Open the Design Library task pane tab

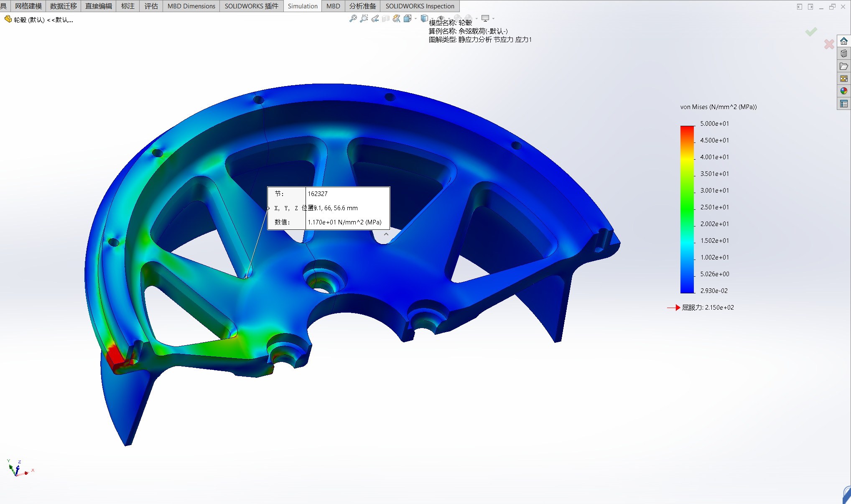point(844,53)
